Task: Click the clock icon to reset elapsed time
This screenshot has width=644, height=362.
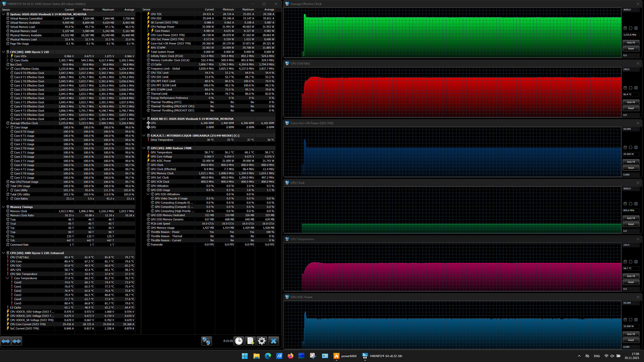Action: pos(239,341)
